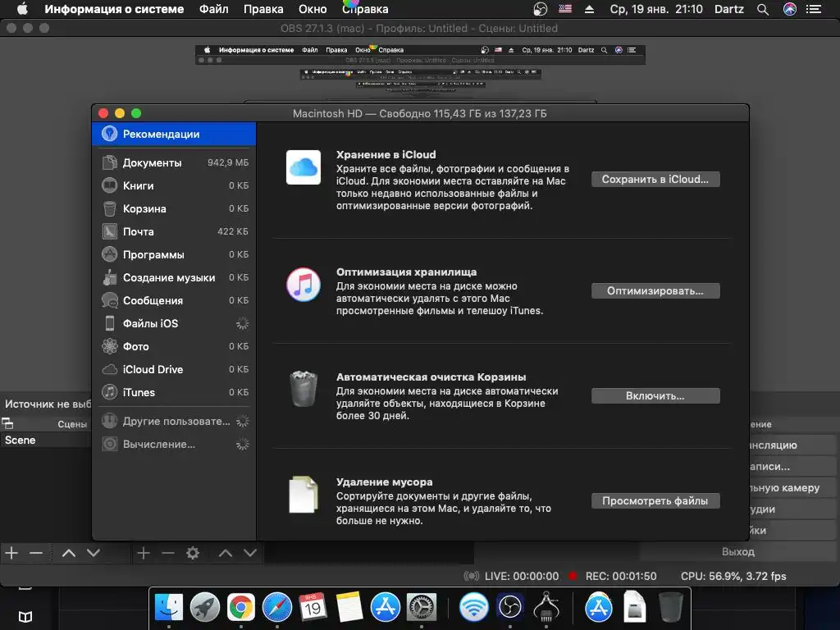Open Notification Center list icon
Viewport: 840px width, 630px height.
pos(814,9)
